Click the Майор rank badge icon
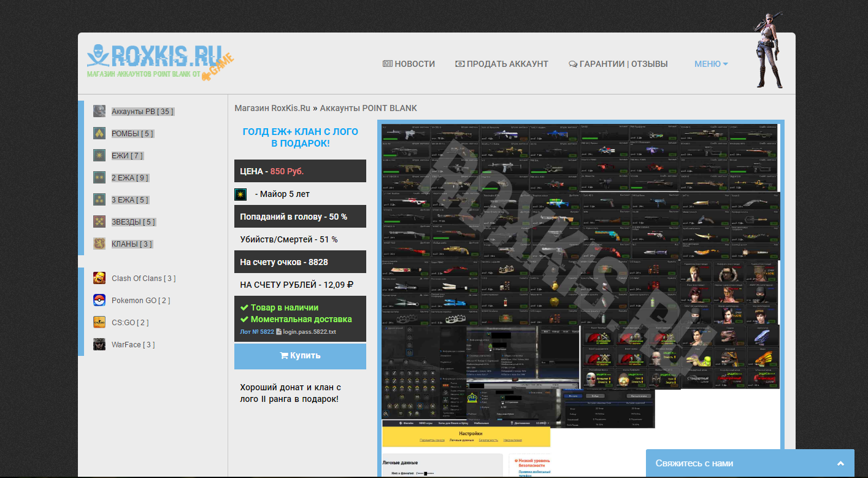 pyautogui.click(x=240, y=195)
